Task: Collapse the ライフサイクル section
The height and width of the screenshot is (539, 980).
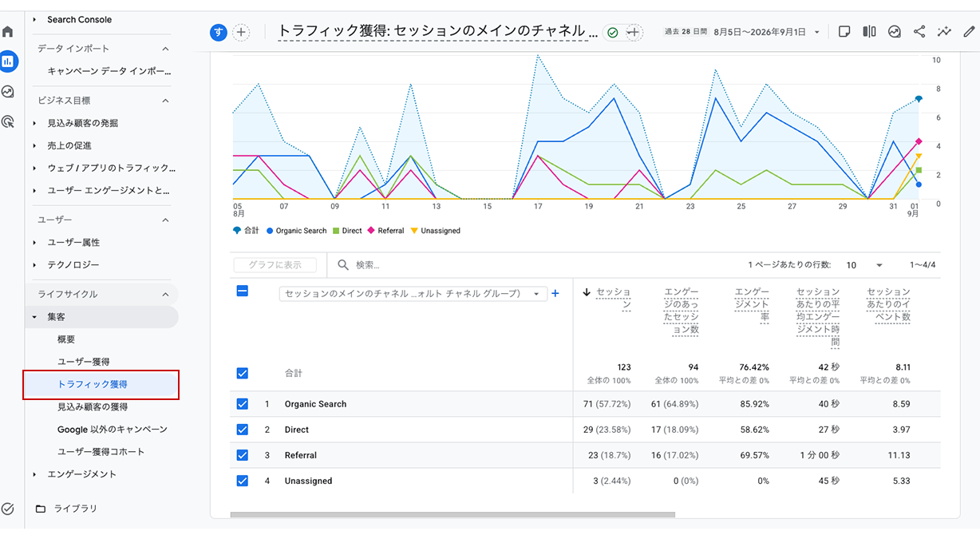Action: click(x=165, y=294)
